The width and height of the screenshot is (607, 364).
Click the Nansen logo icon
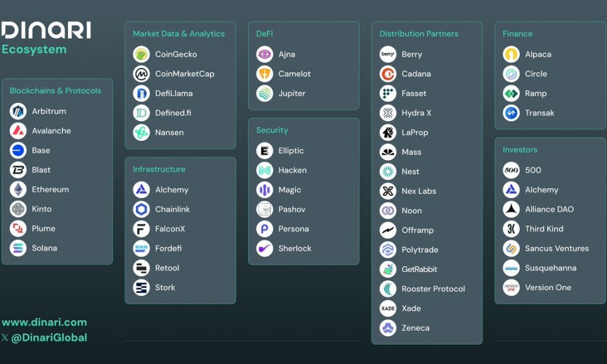click(x=141, y=132)
